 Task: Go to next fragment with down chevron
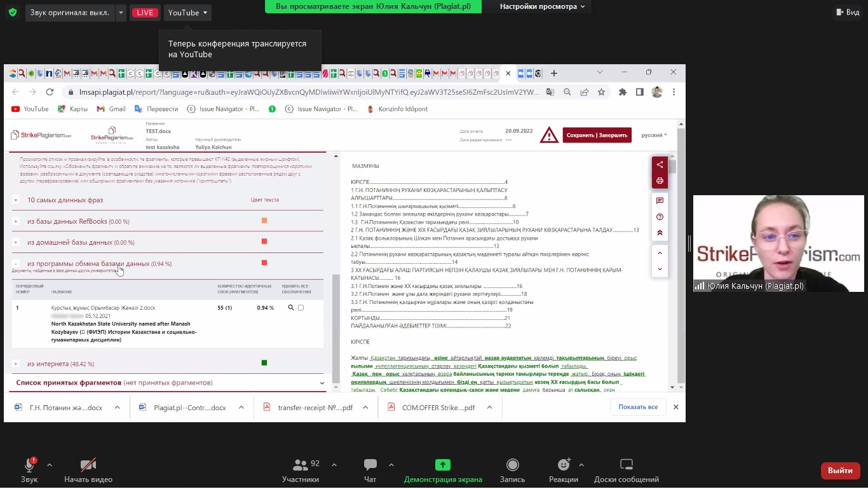pyautogui.click(x=660, y=269)
